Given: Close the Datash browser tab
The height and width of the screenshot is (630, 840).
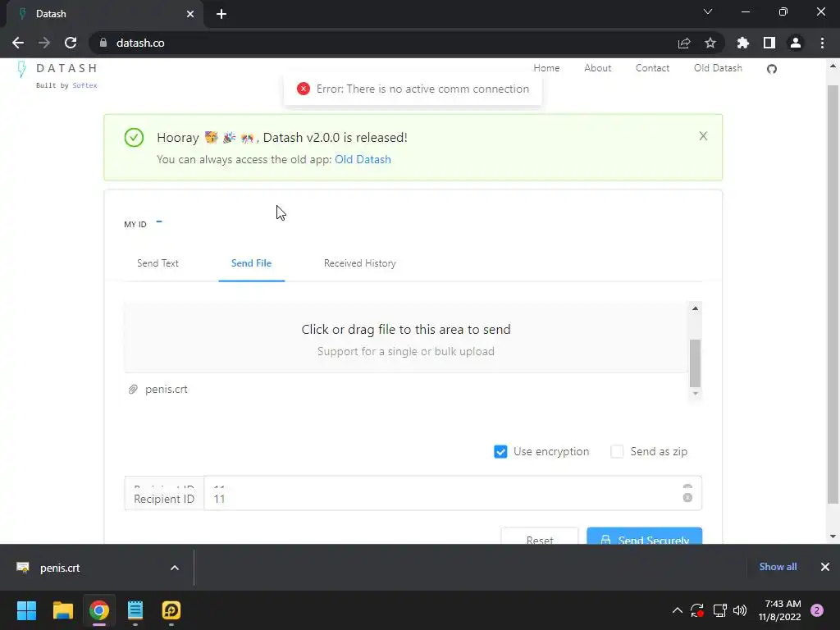Looking at the screenshot, I should (x=190, y=14).
